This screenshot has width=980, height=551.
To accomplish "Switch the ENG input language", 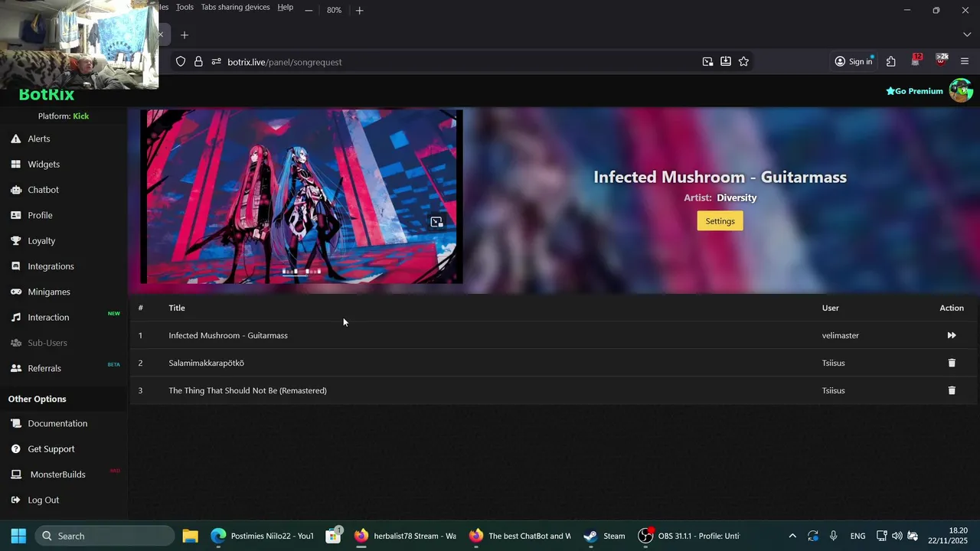I will tap(857, 536).
